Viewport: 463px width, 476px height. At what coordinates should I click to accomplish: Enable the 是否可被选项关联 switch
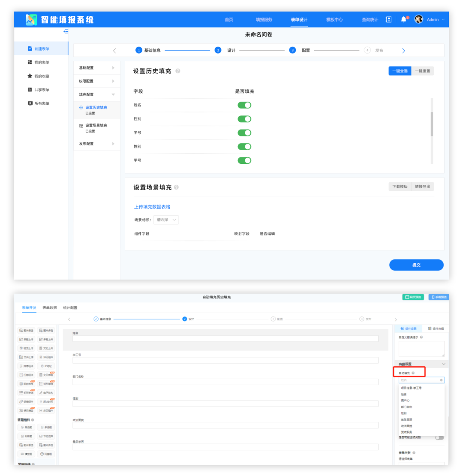(439, 437)
